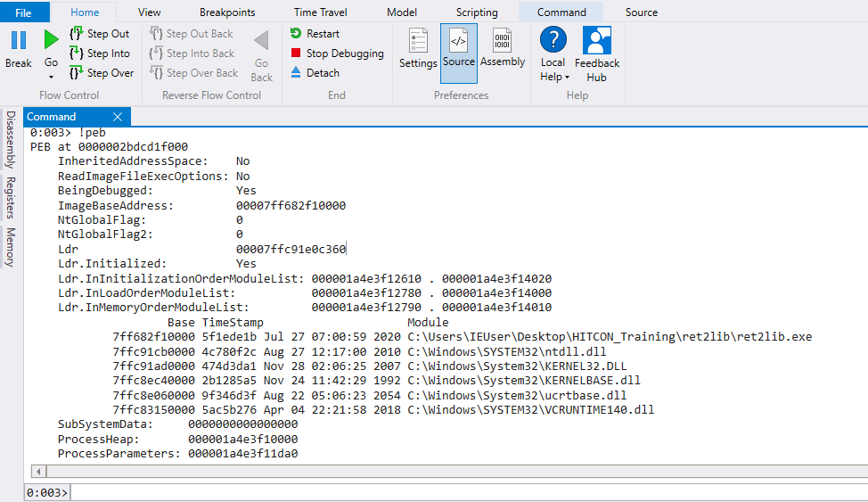Open the Feedback Hub

point(596,53)
